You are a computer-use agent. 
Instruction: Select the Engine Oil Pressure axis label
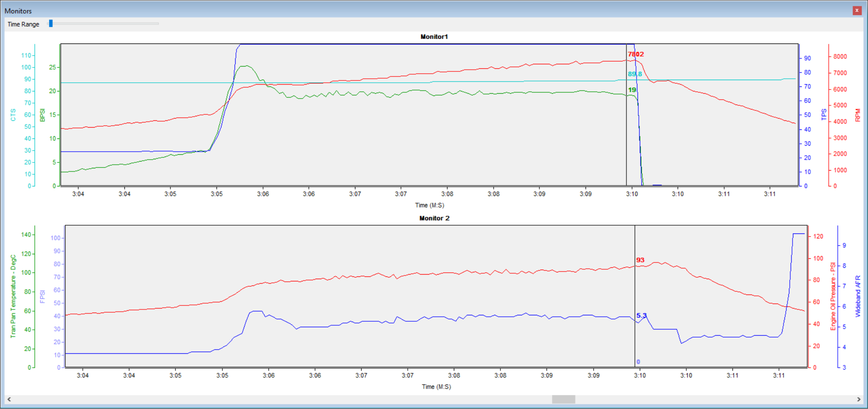pos(833,296)
